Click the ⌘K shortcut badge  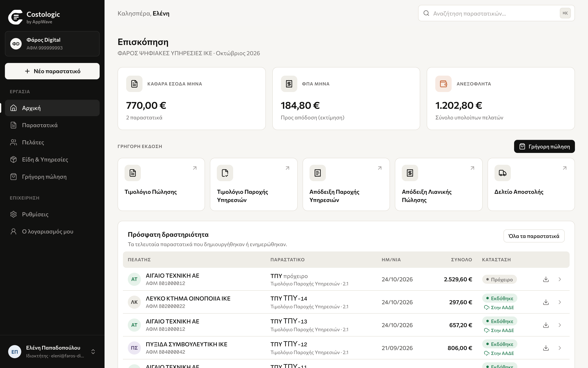tap(565, 13)
